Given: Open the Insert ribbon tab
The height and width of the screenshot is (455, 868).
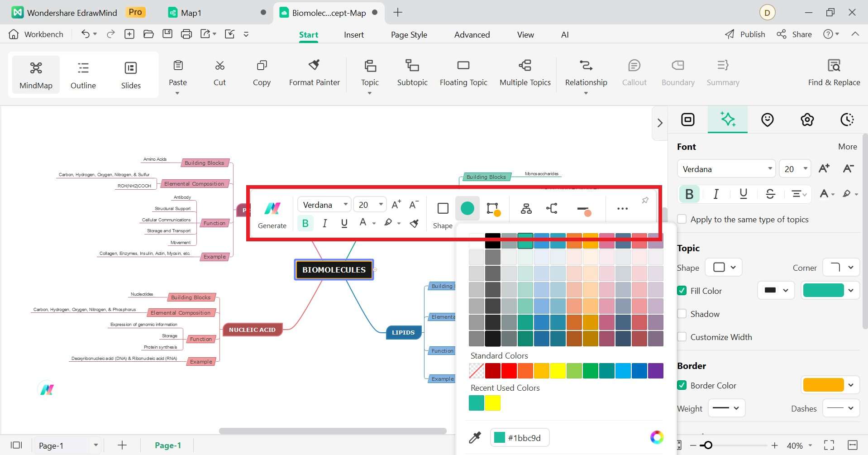Looking at the screenshot, I should [x=353, y=34].
